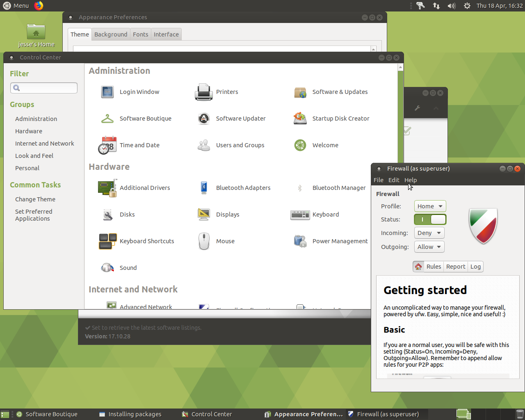Switch to the firewall Report tab
This screenshot has height=420, width=525.
(456, 267)
